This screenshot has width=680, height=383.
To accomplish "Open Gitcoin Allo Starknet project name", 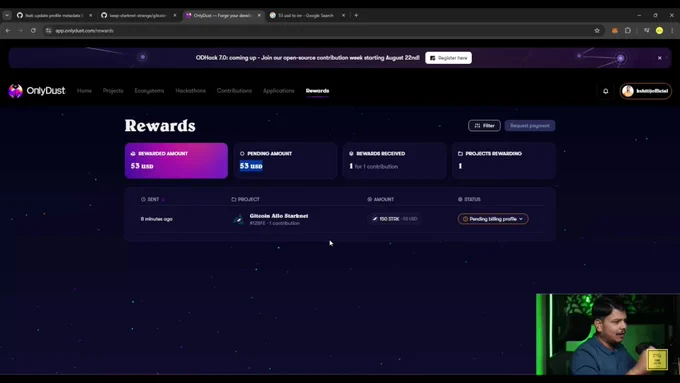I will [279, 216].
